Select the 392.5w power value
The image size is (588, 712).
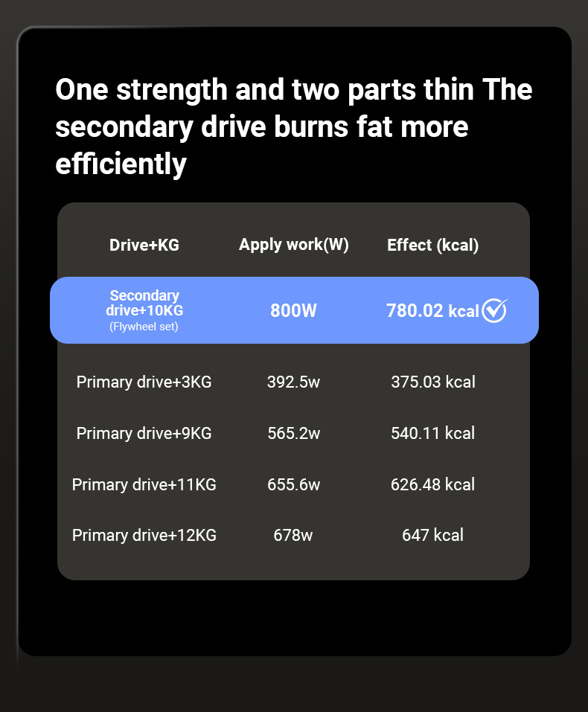[x=293, y=382]
